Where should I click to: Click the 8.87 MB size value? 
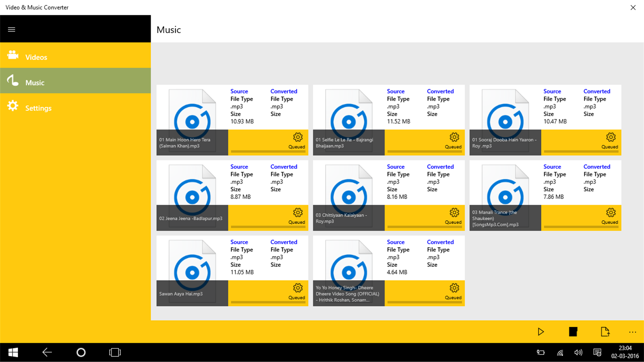[x=241, y=197]
